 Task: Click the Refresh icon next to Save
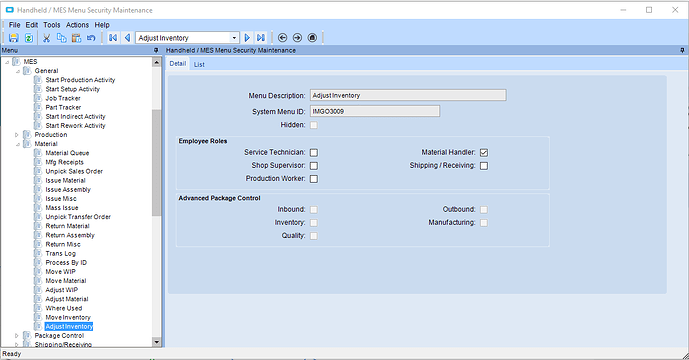click(29, 38)
